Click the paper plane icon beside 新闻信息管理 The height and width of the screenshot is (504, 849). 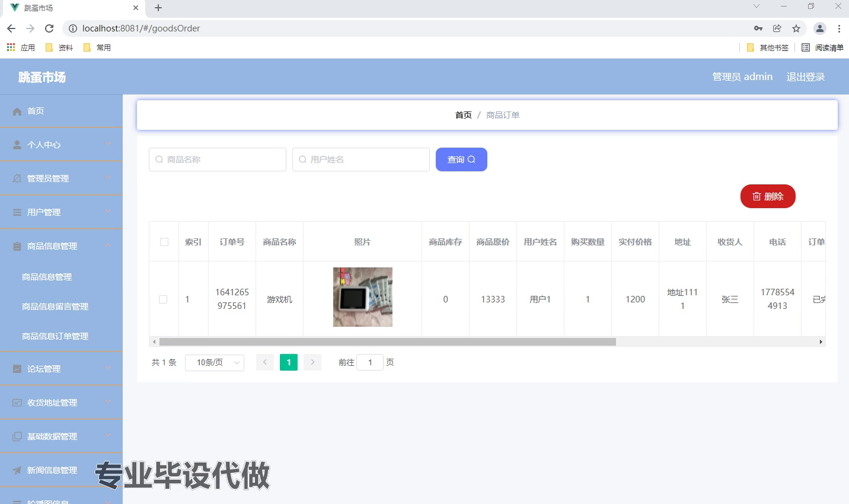point(17,470)
